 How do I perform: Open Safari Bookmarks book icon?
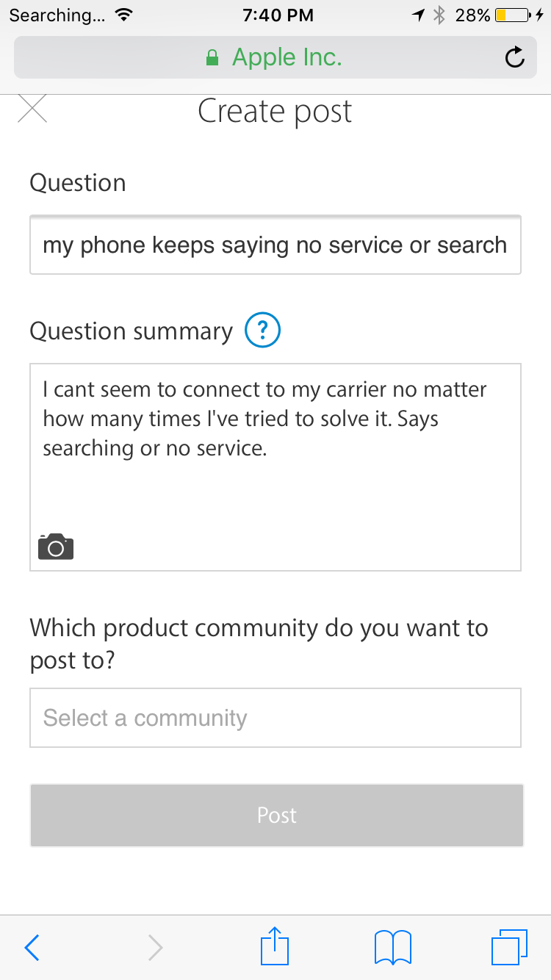(392, 947)
